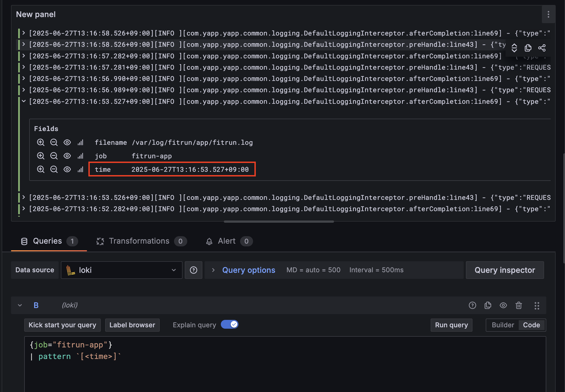Expand log row at 13:16:56.990
This screenshot has height=392, width=565.
(x=24, y=78)
